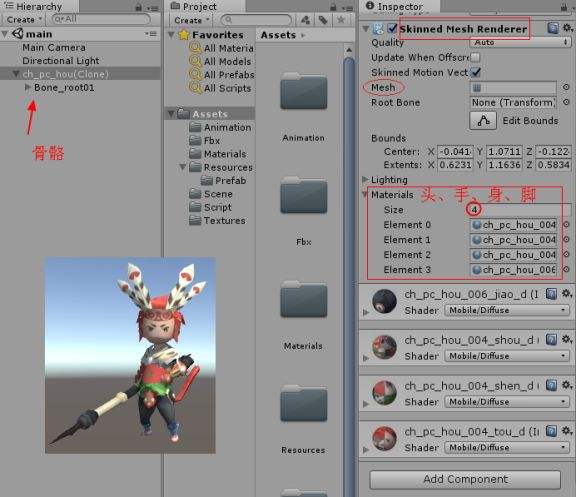Collapse the Assets folder tree
The image size is (576, 497).
pyautogui.click(x=171, y=114)
